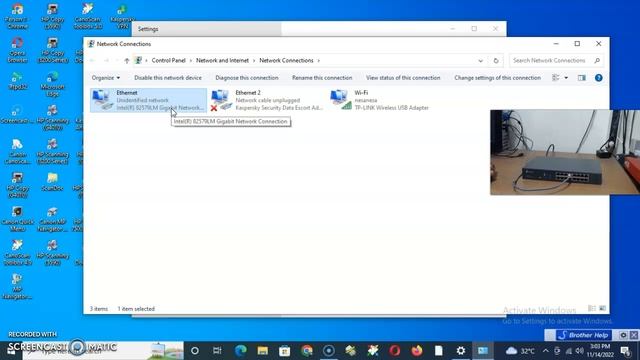Click the Control Panel taskbar button
Screen dimensions: 640x360
click(483, 351)
